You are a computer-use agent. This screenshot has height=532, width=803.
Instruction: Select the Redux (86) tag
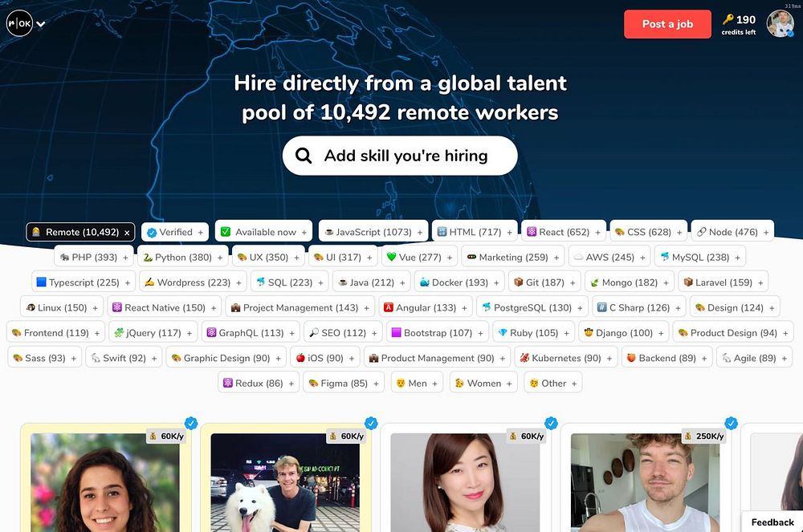coord(259,383)
